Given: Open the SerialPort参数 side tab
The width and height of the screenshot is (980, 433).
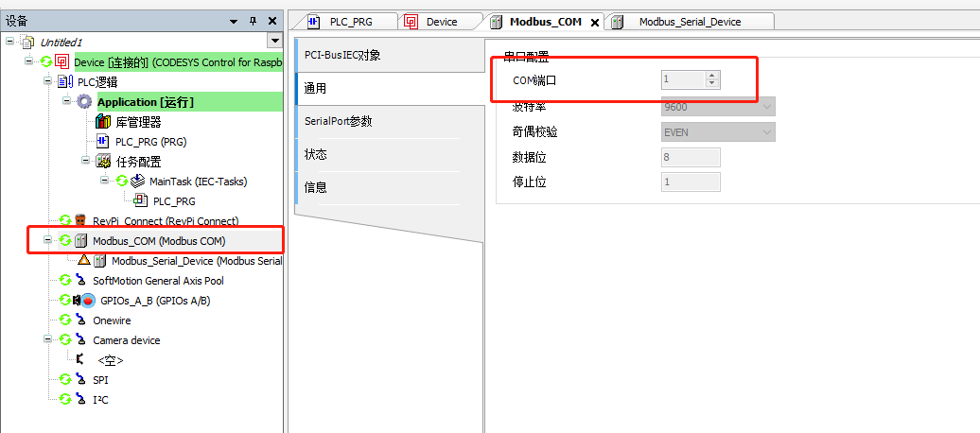Looking at the screenshot, I should coord(338,121).
